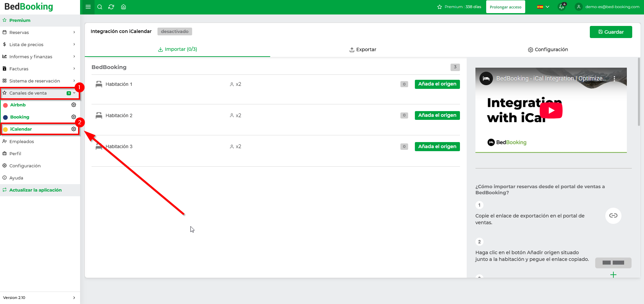Screen dimensions: 644x304
Task: Click the Premium sidebar link
Action: 20,20
